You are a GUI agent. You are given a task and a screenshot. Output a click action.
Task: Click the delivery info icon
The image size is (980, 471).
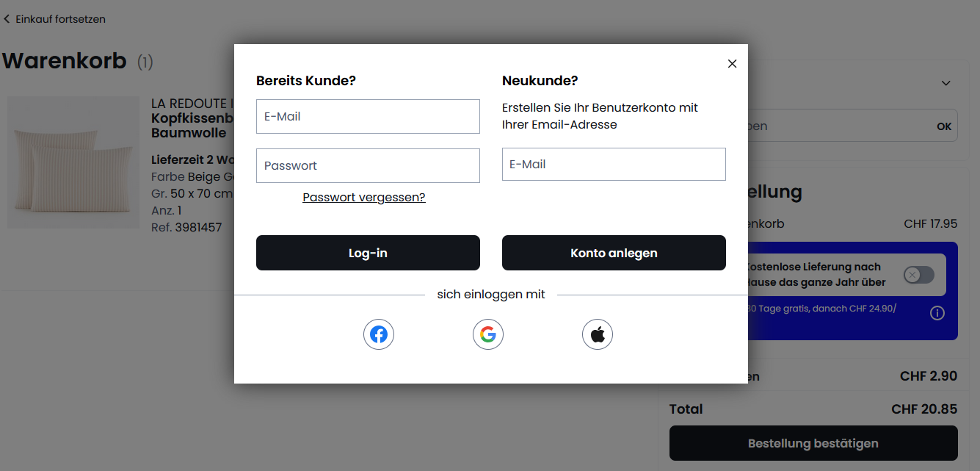pyautogui.click(x=937, y=313)
